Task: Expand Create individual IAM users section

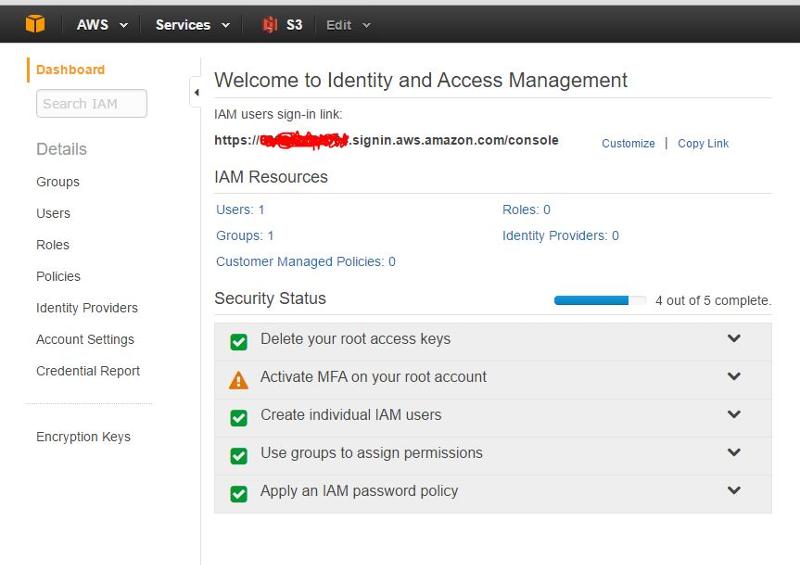Action: pyautogui.click(x=734, y=414)
